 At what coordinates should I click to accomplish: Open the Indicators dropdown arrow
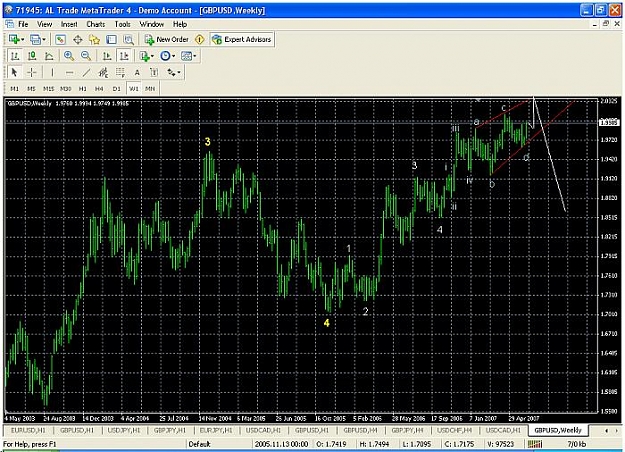[x=153, y=56]
